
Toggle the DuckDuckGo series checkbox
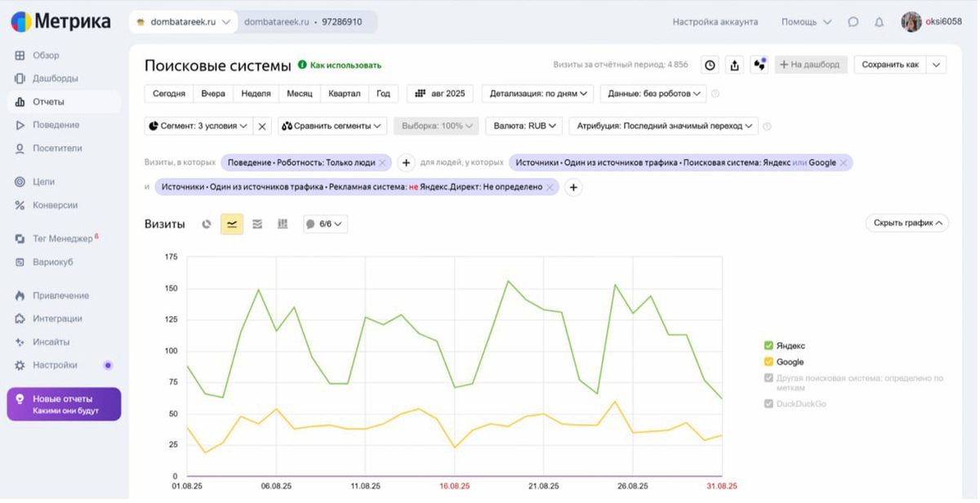(768, 403)
